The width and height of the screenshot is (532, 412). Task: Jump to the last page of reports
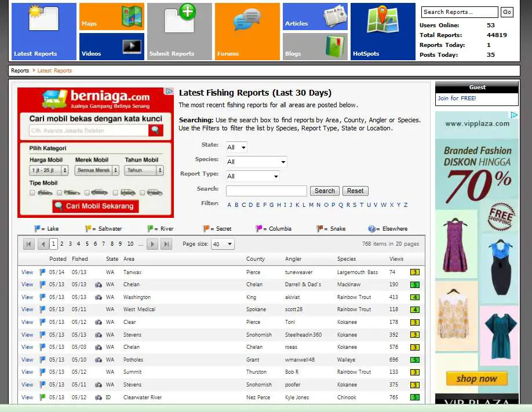(x=166, y=245)
